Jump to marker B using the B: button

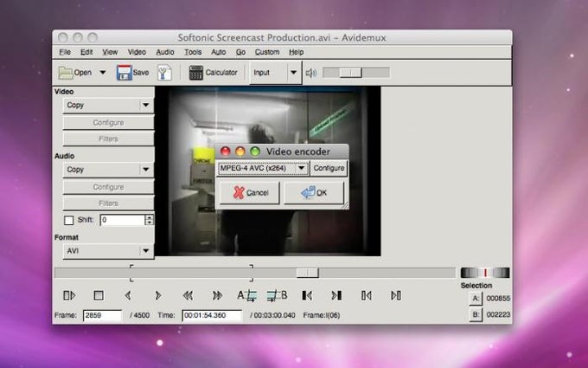[476, 314]
